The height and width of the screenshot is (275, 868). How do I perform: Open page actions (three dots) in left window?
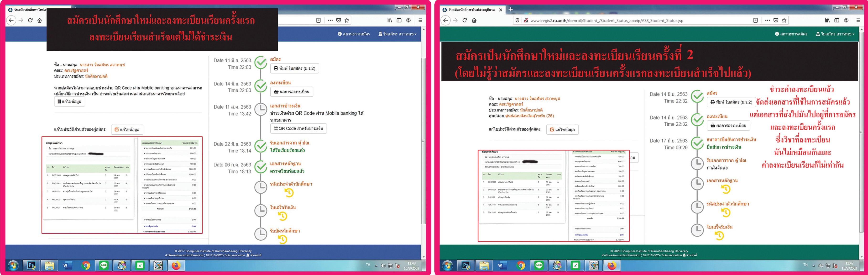coord(330,21)
